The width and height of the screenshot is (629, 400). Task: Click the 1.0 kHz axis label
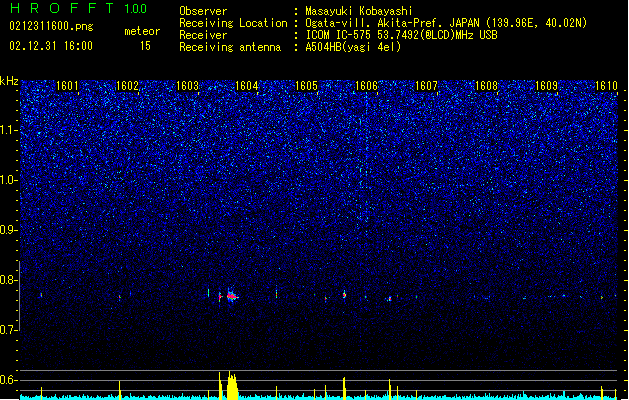click(x=9, y=180)
